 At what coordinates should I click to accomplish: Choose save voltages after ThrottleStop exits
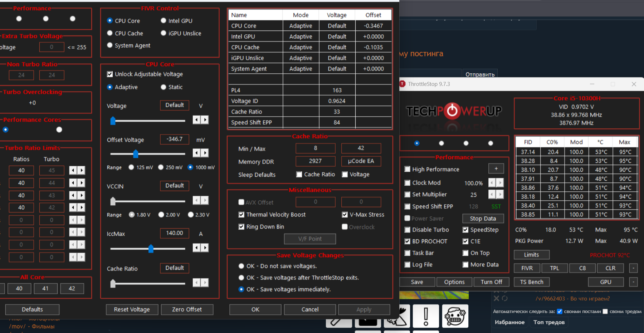241,278
